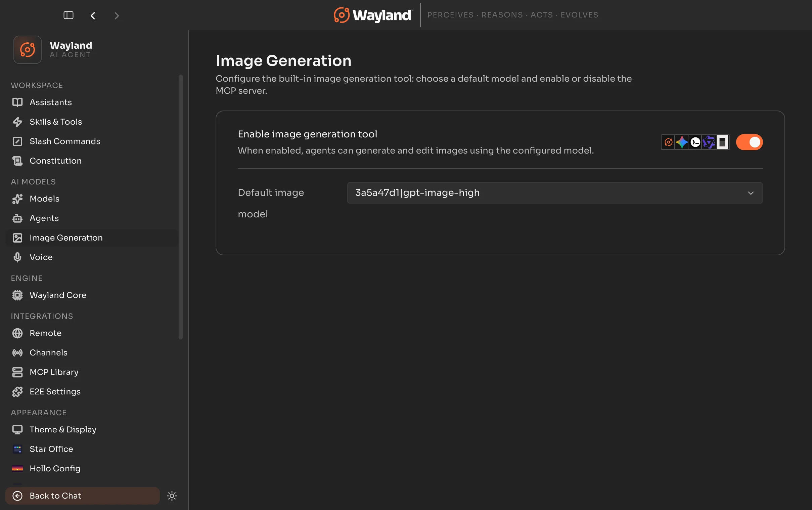Click the Wayland agent icon beside the toggle
This screenshot has width=812, height=510.
pyautogui.click(x=668, y=142)
